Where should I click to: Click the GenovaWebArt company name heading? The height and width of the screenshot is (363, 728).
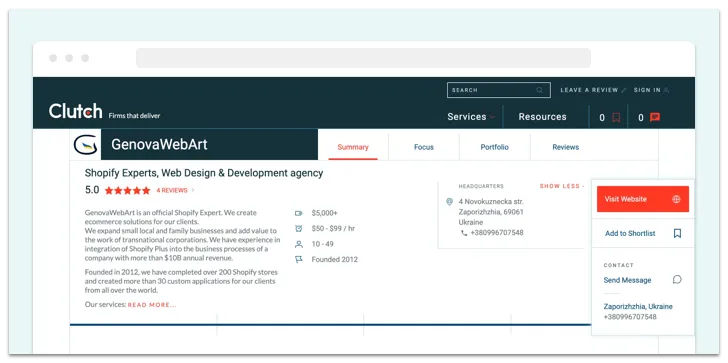pyautogui.click(x=159, y=144)
